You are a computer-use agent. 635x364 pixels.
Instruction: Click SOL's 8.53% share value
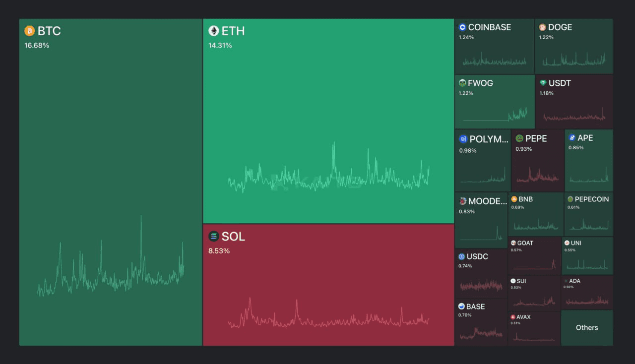pos(219,251)
